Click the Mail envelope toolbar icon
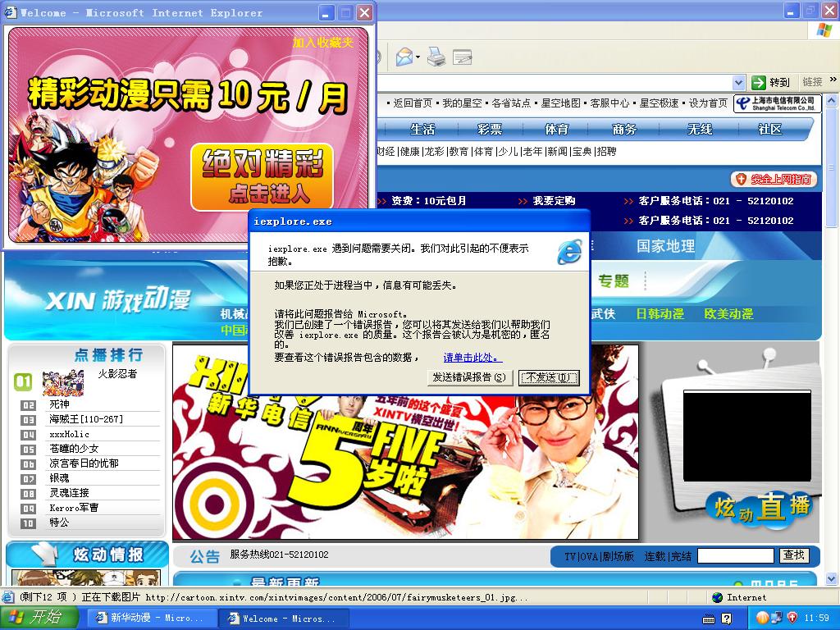This screenshot has width=840, height=630. pyautogui.click(x=404, y=57)
